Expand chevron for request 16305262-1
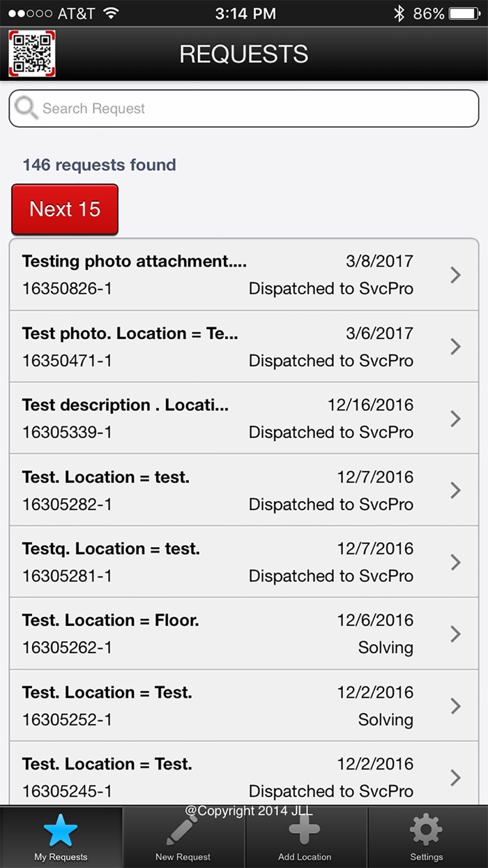This screenshot has height=868, width=488. (456, 634)
